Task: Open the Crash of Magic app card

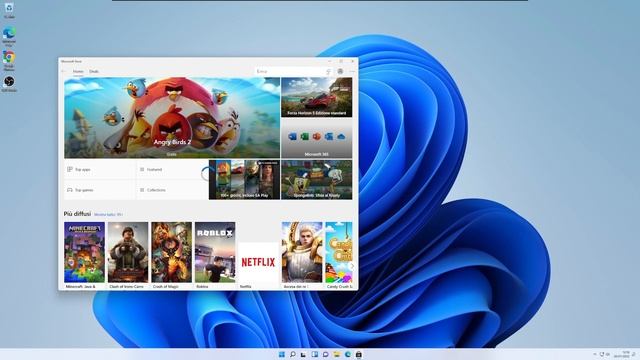Action: pyautogui.click(x=171, y=256)
